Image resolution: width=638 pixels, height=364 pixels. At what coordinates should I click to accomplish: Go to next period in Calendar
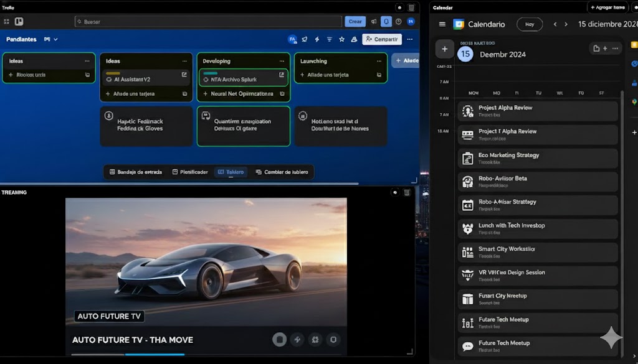coord(566,24)
